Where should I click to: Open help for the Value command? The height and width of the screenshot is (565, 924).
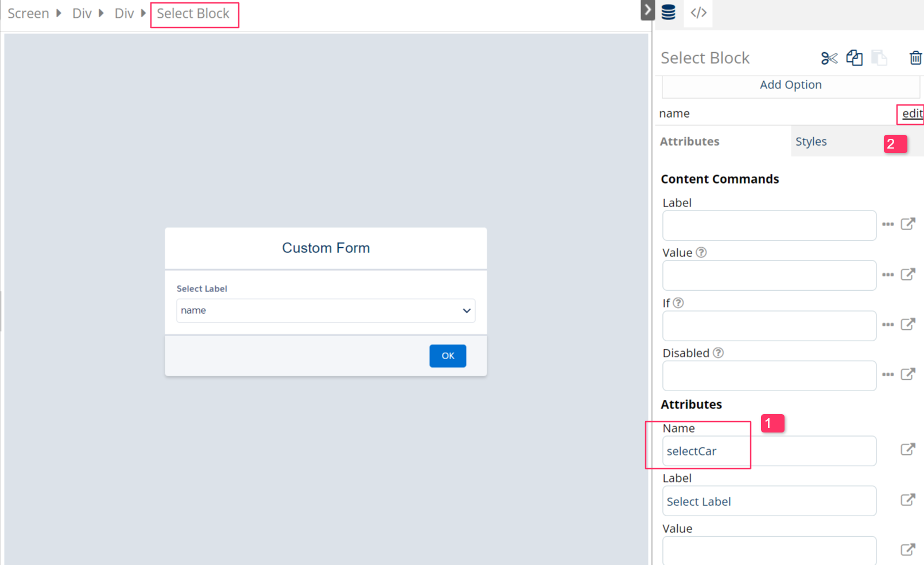pos(701,252)
